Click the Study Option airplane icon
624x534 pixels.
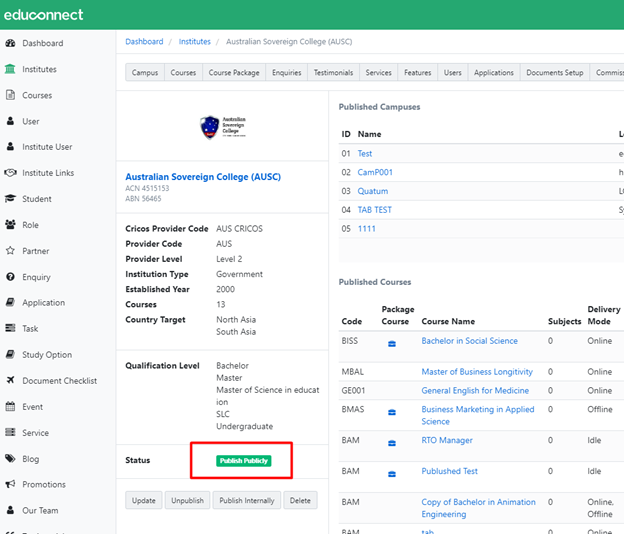point(10,355)
